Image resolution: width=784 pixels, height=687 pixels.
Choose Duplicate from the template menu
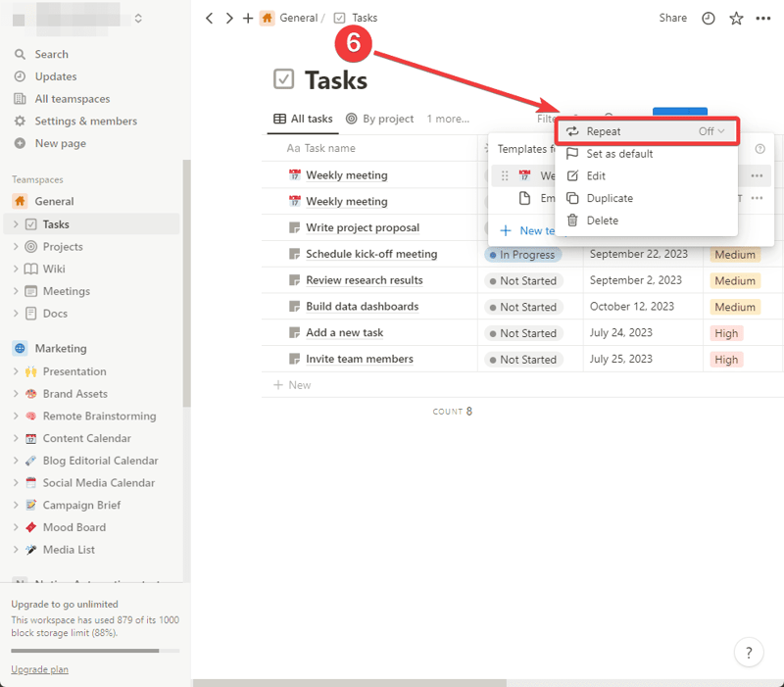pyautogui.click(x=610, y=198)
